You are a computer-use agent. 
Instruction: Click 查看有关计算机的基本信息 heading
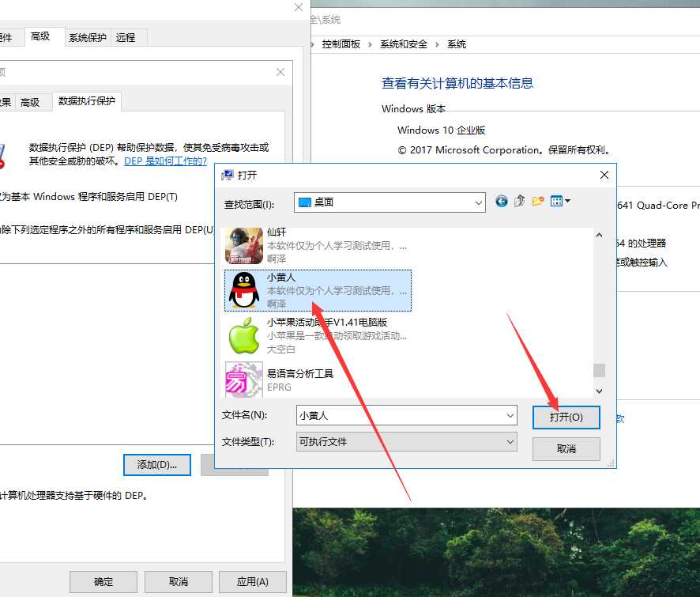pos(457,83)
